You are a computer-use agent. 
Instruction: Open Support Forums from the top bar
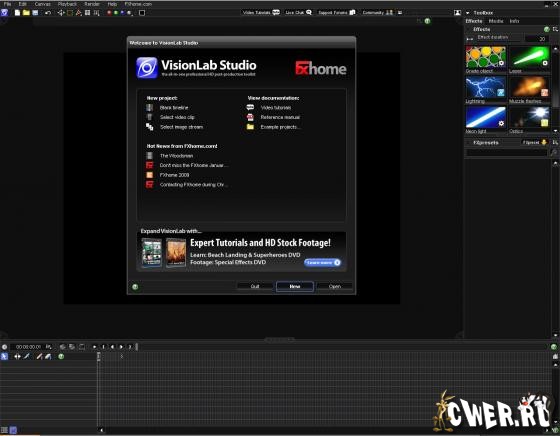336,13
